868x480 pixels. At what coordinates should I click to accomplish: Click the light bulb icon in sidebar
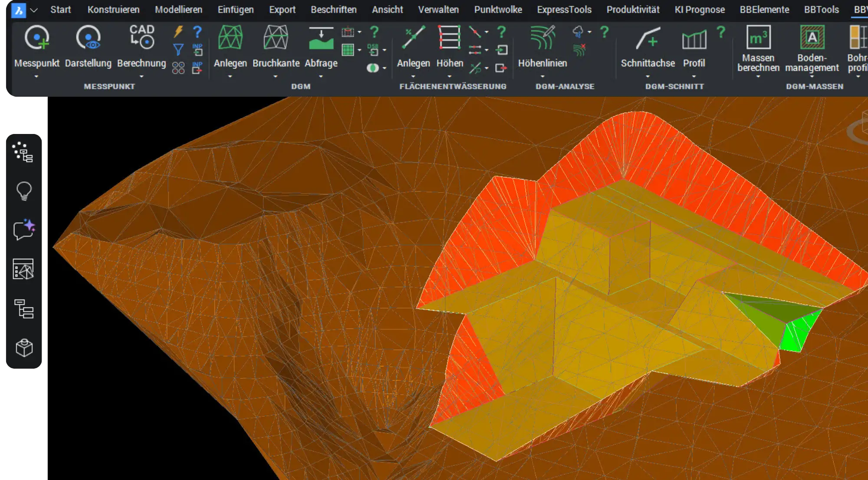(24, 191)
